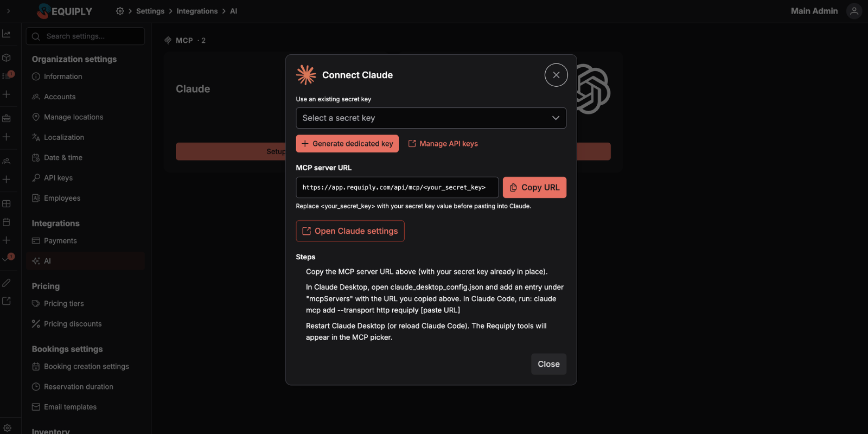Open Accounts settings page
Viewport: 868px width, 434px height.
coord(85,97)
